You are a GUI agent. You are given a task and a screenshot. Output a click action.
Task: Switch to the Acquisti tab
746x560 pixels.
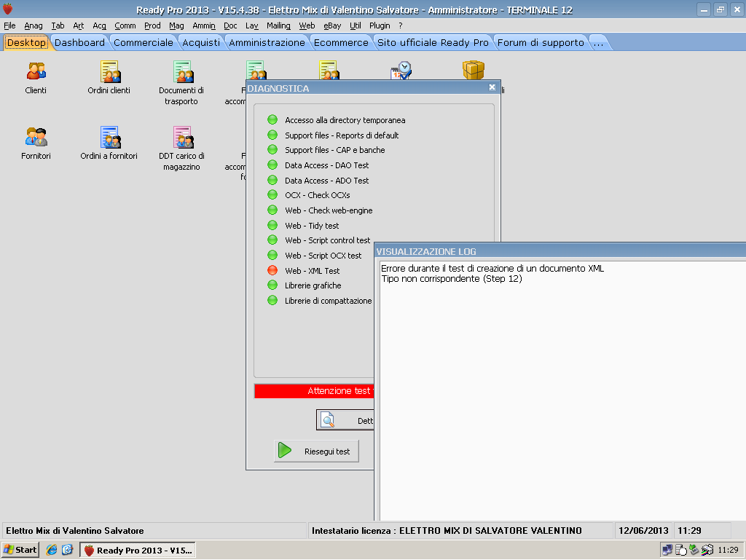click(x=201, y=43)
